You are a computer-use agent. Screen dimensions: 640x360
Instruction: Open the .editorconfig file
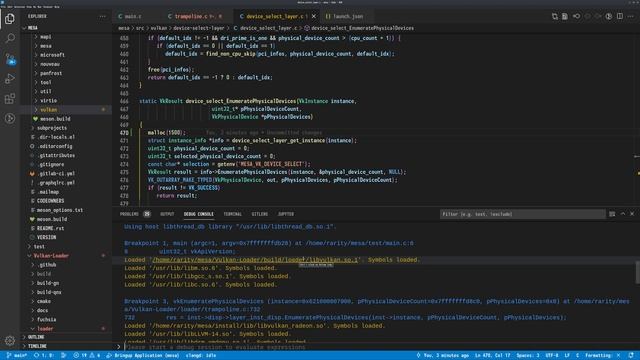click(x=65, y=146)
